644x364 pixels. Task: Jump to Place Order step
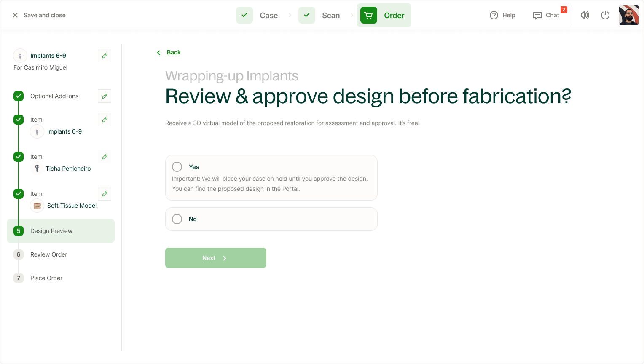pyautogui.click(x=46, y=278)
